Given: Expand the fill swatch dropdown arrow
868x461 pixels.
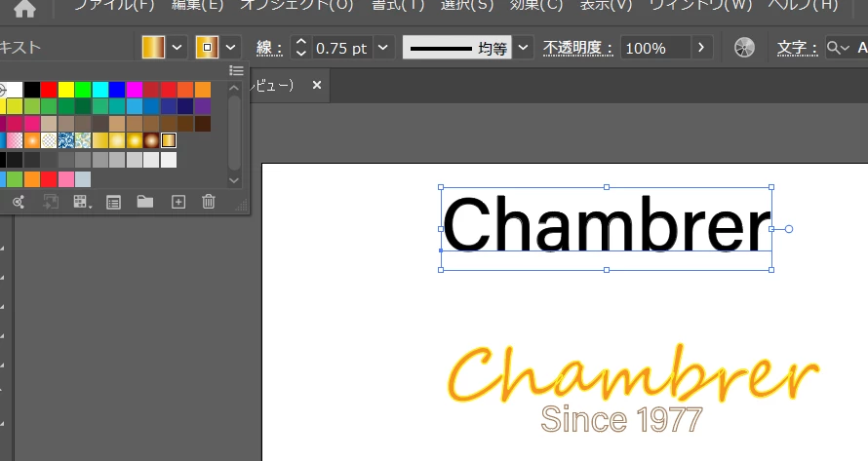Looking at the screenshot, I should 178,48.
